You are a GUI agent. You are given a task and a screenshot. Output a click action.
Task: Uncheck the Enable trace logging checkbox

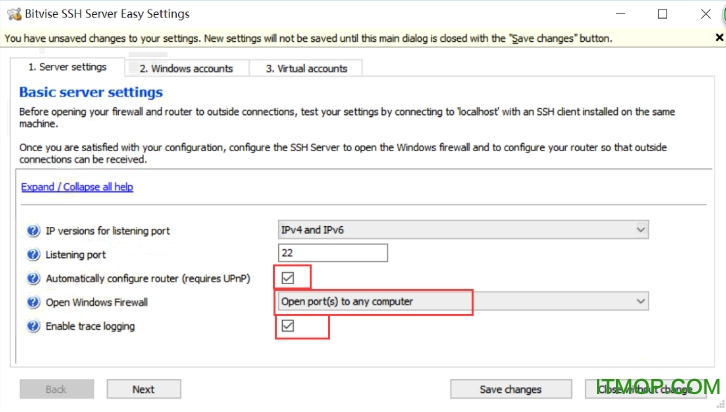pyautogui.click(x=288, y=326)
